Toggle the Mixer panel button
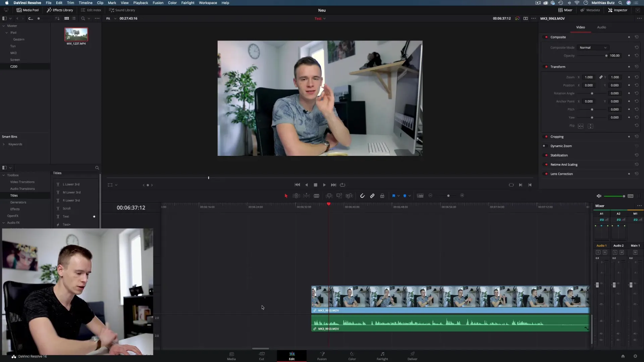 click(565, 10)
